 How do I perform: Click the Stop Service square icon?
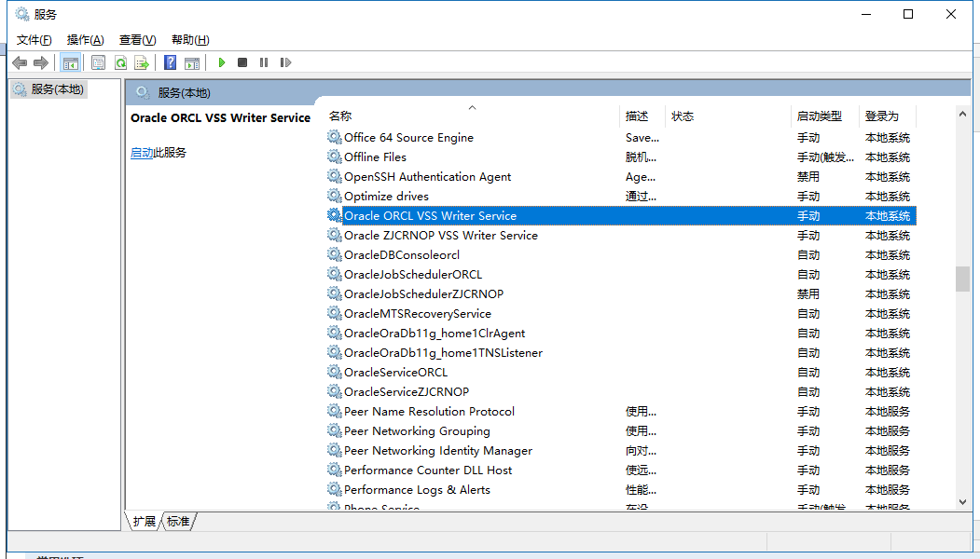[242, 62]
